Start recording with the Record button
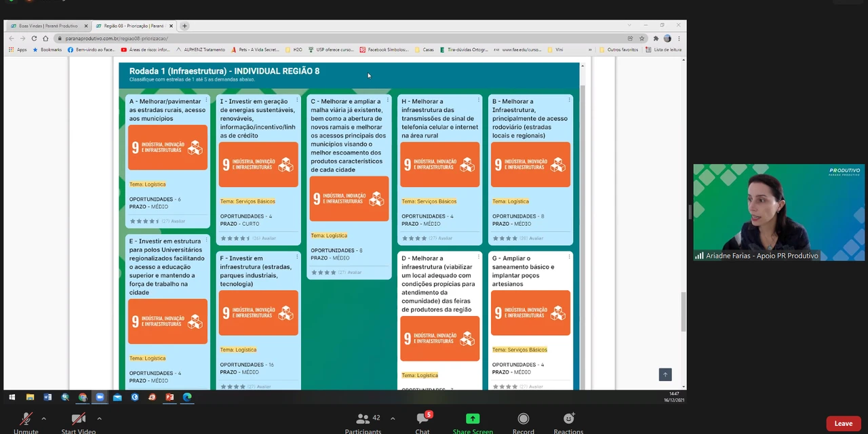This screenshot has width=868, height=434. tap(523, 420)
